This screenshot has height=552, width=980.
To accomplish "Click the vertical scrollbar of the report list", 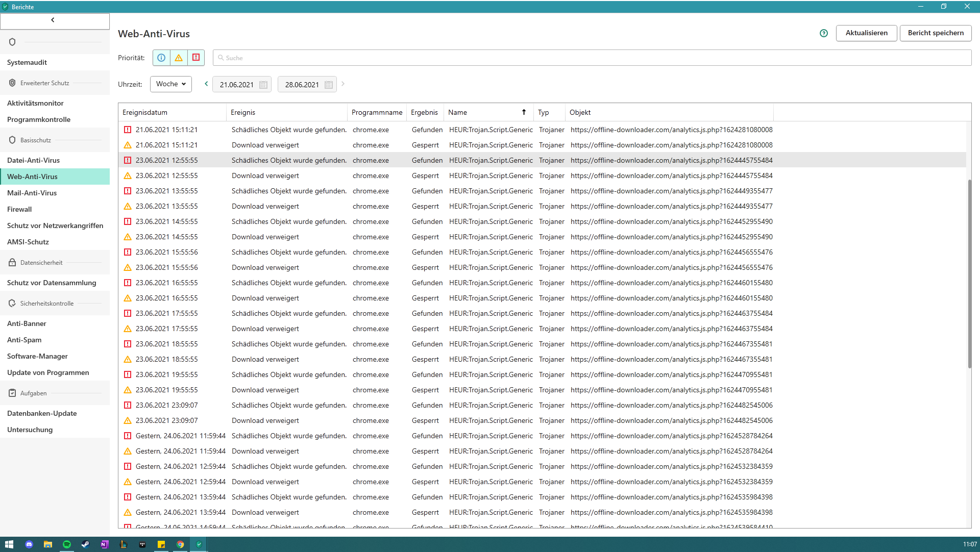I will click(969, 273).
